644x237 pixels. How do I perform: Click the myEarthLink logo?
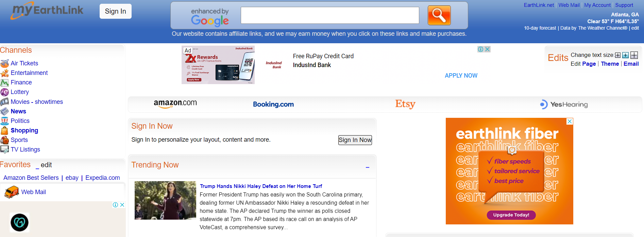(x=47, y=11)
